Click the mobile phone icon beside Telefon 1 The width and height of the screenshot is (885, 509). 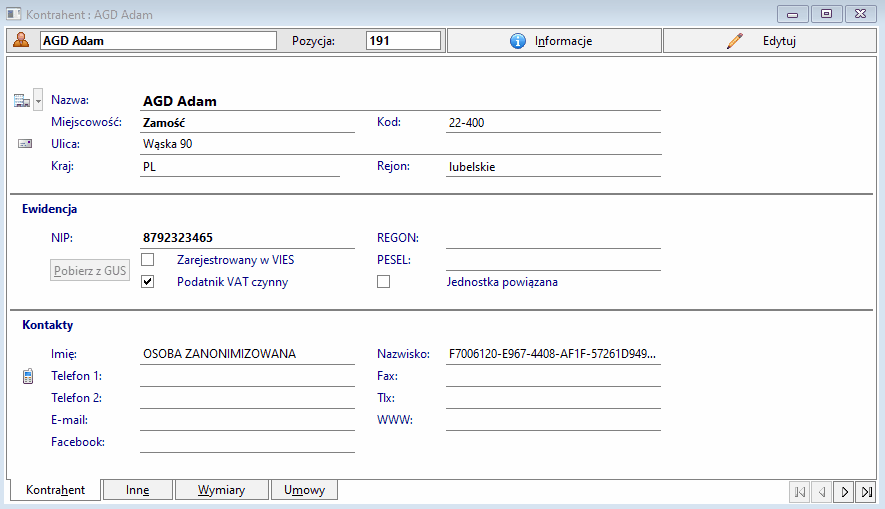[28, 376]
